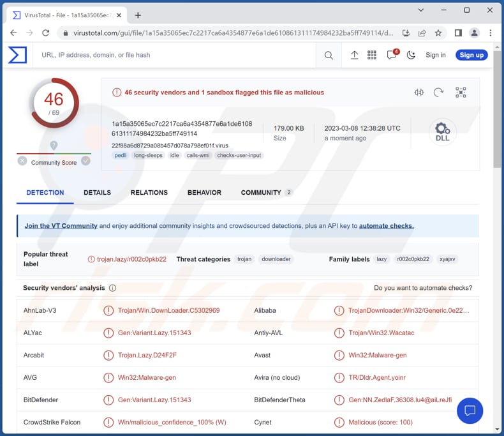Click popular threat label trojan.lazy/r002c0pkb22
This screenshot has width=504, height=436.
(x=131, y=259)
